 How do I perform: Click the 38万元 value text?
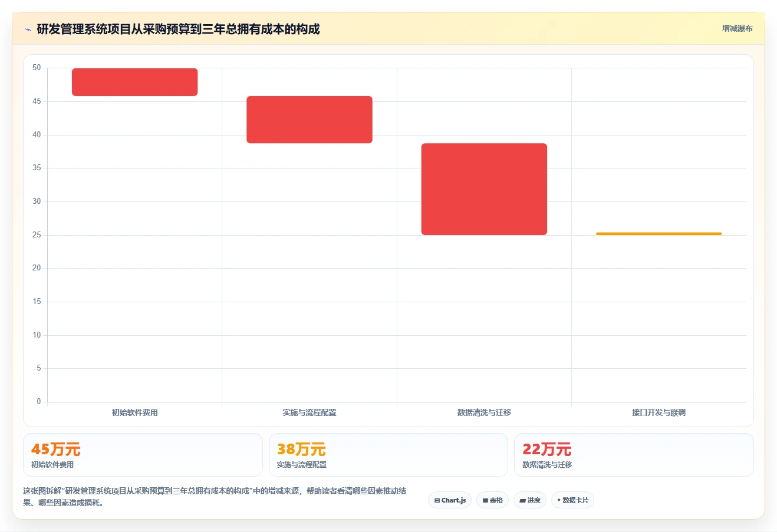(301, 450)
